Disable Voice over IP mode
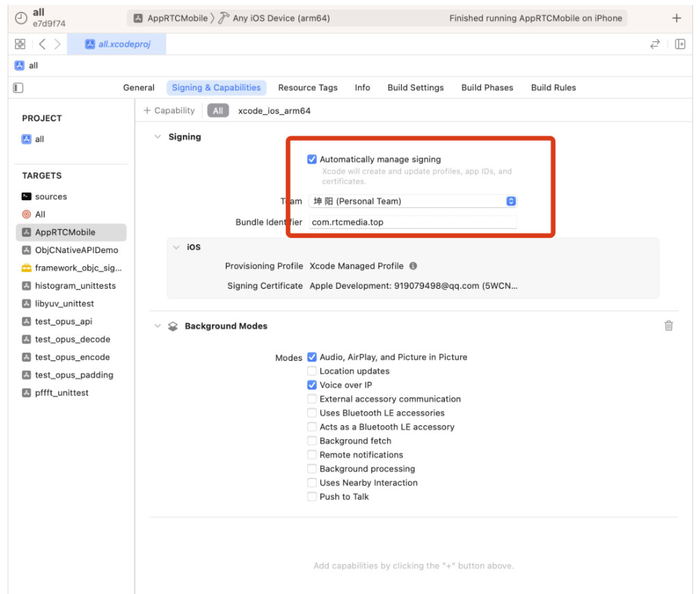 click(312, 385)
